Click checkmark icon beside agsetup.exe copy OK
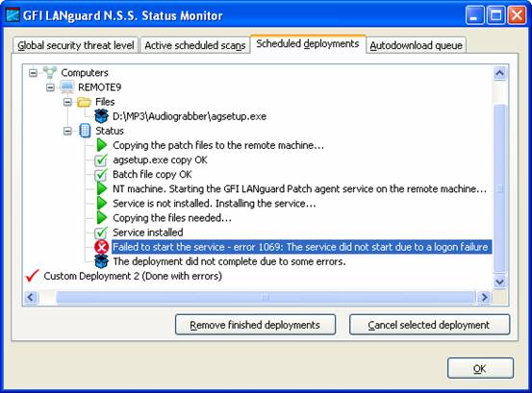Image resolution: width=532 pixels, height=393 pixels. click(101, 160)
